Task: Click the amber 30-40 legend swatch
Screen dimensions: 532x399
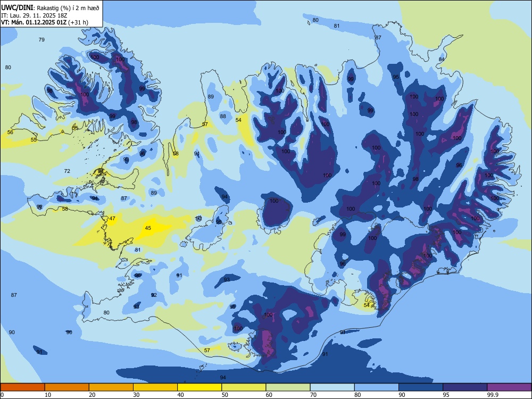Action: pyautogui.click(x=155, y=387)
